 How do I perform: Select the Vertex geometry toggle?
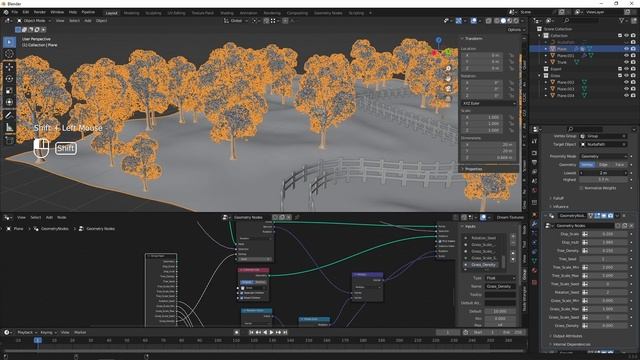click(587, 164)
